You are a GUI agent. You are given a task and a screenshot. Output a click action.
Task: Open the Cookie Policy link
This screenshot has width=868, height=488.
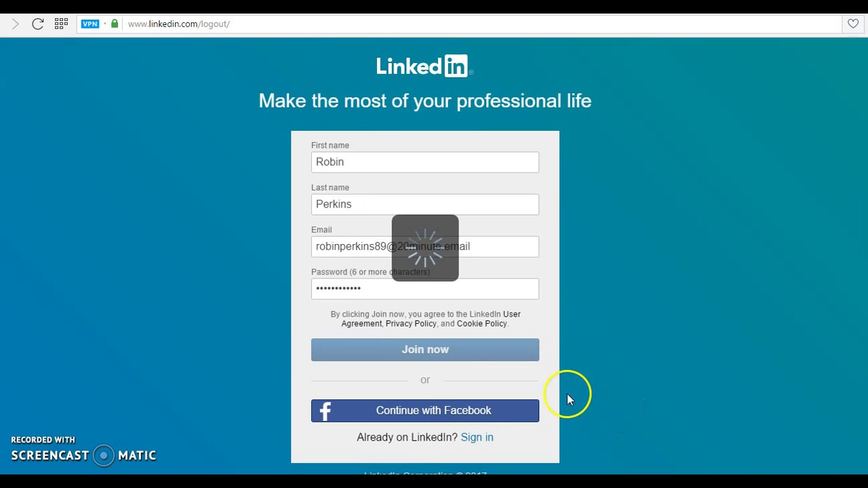coord(481,323)
